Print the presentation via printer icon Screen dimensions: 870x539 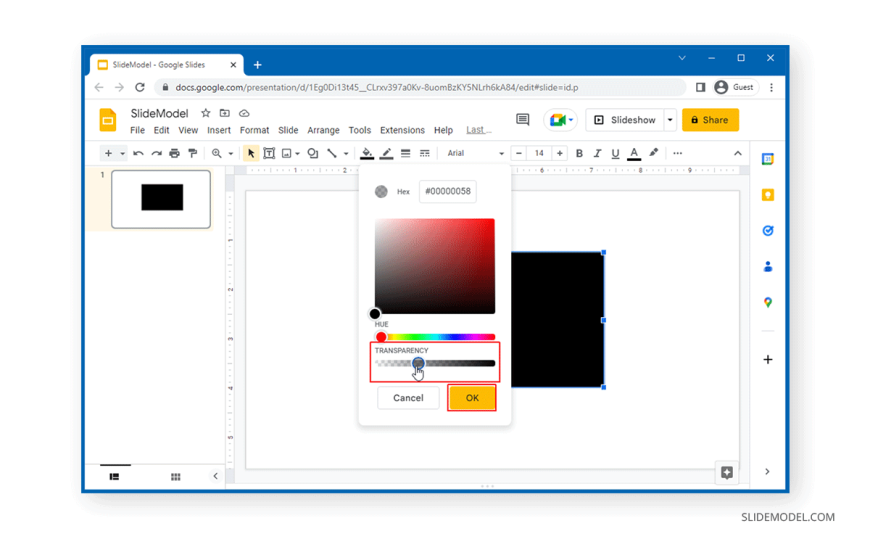click(175, 154)
